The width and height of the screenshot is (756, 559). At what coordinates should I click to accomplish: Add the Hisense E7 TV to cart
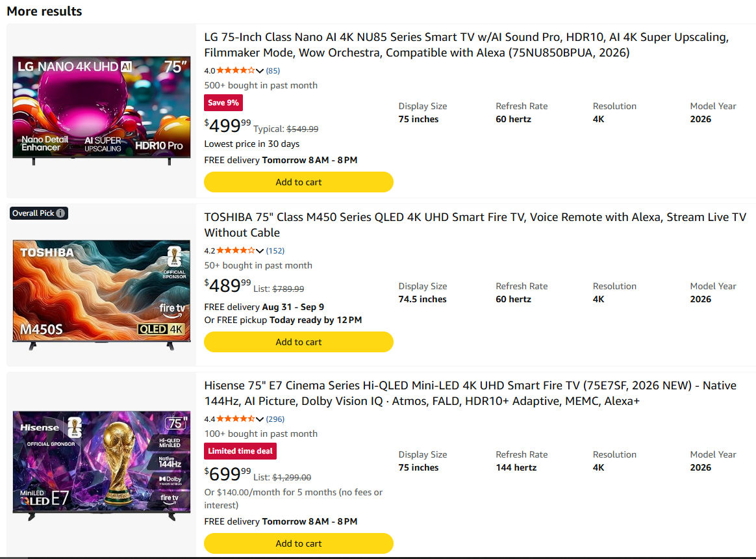(x=299, y=543)
